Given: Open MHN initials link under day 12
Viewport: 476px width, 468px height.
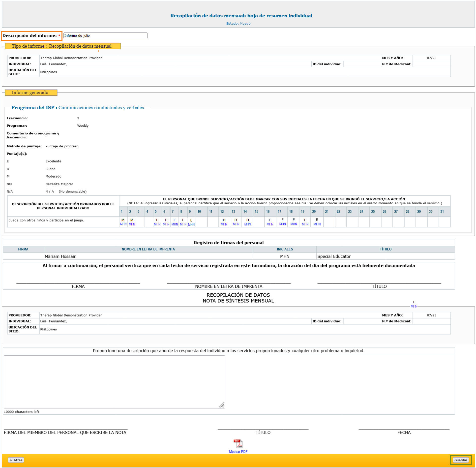Looking at the screenshot, I should pyautogui.click(x=224, y=224).
